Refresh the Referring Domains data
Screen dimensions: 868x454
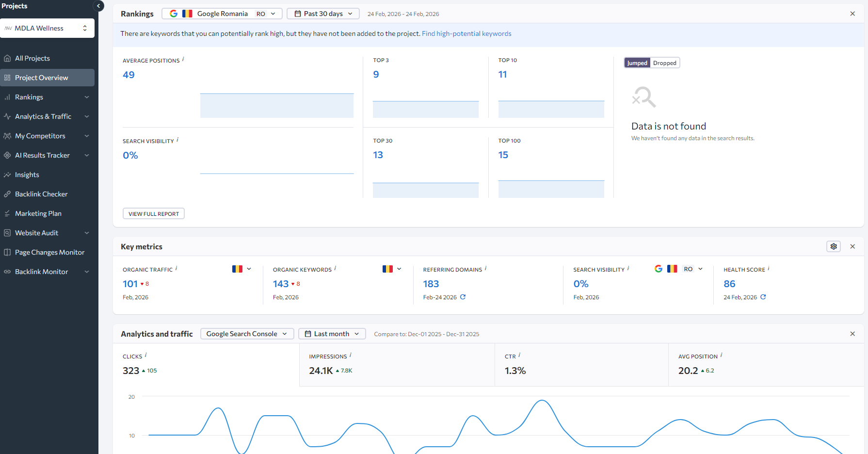click(x=463, y=297)
